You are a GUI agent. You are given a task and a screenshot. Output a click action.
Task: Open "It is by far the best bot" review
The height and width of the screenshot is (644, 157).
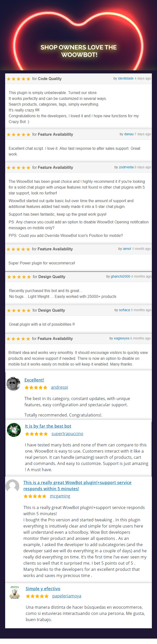click(48, 426)
